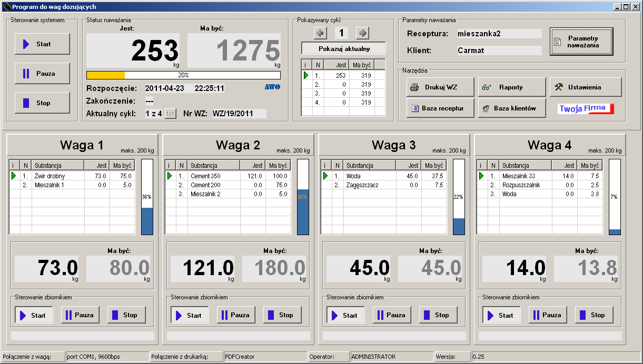Open Ustawienia settings
The width and height of the screenshot is (643, 364).
pos(586,87)
